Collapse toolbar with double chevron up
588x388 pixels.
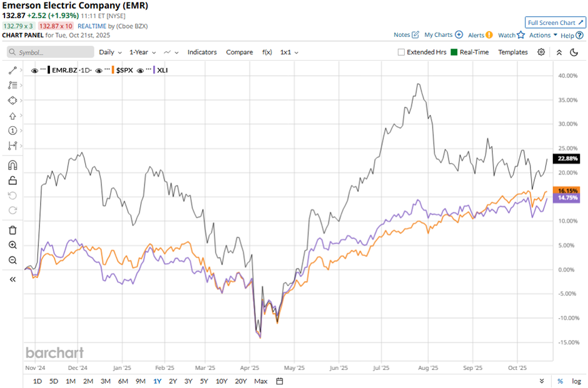pos(559,52)
